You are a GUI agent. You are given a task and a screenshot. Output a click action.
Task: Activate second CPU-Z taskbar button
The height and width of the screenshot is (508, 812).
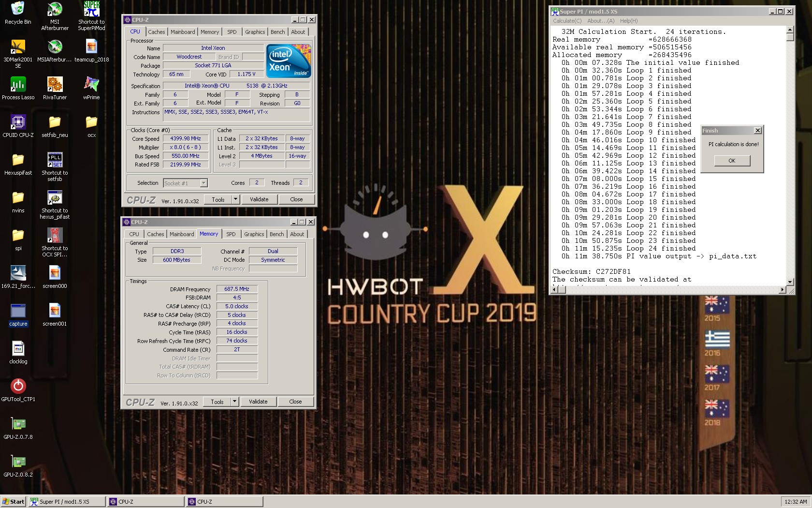225,502
